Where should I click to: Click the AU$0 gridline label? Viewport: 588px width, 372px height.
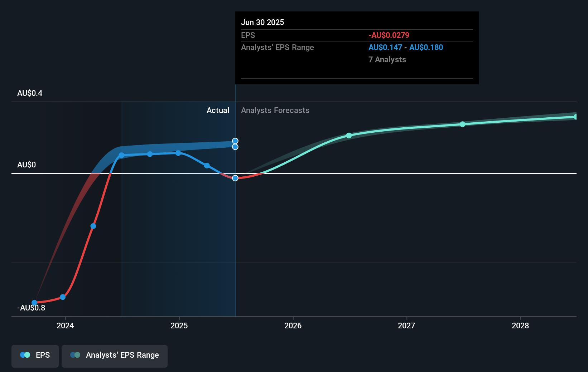click(x=26, y=165)
